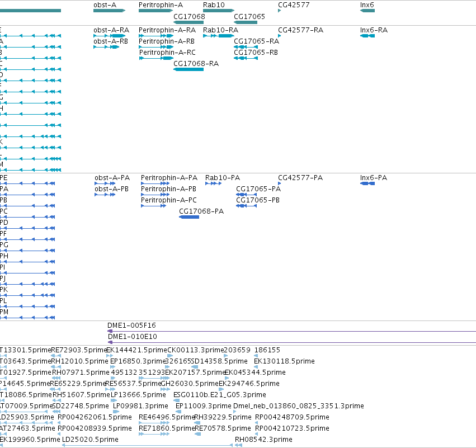Select the CG17065-PB protein feature
The width and height of the screenshot is (476, 448).
(247, 206)
